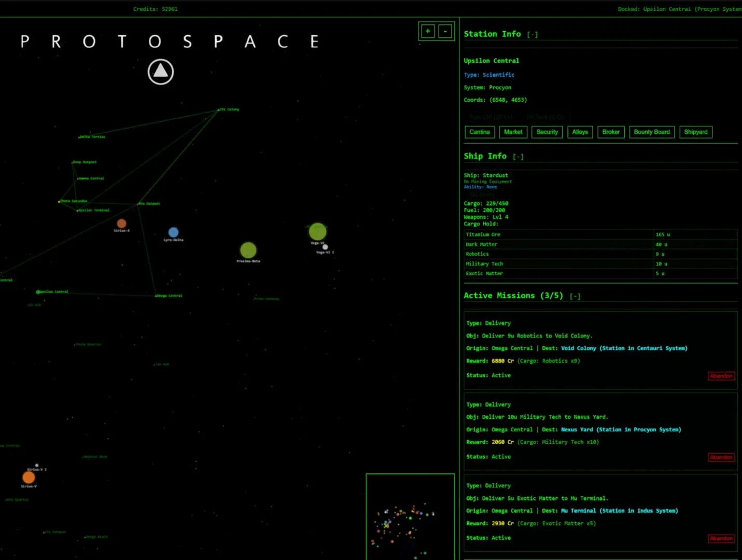
Task: Click the small moon Vega-VI I
Action: pyautogui.click(x=325, y=246)
